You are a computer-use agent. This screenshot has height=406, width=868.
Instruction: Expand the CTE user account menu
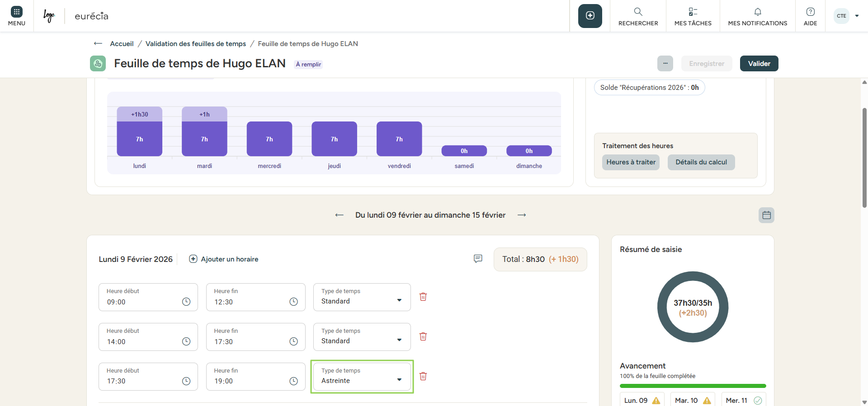coord(847,16)
